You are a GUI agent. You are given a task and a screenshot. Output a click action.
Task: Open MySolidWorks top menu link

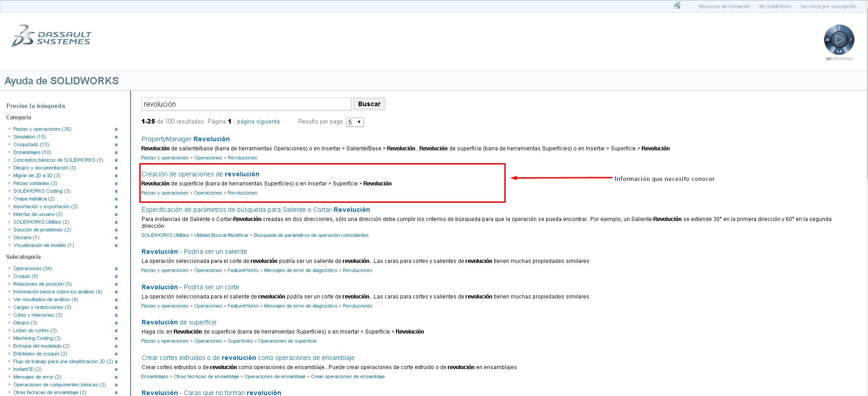tap(775, 6)
